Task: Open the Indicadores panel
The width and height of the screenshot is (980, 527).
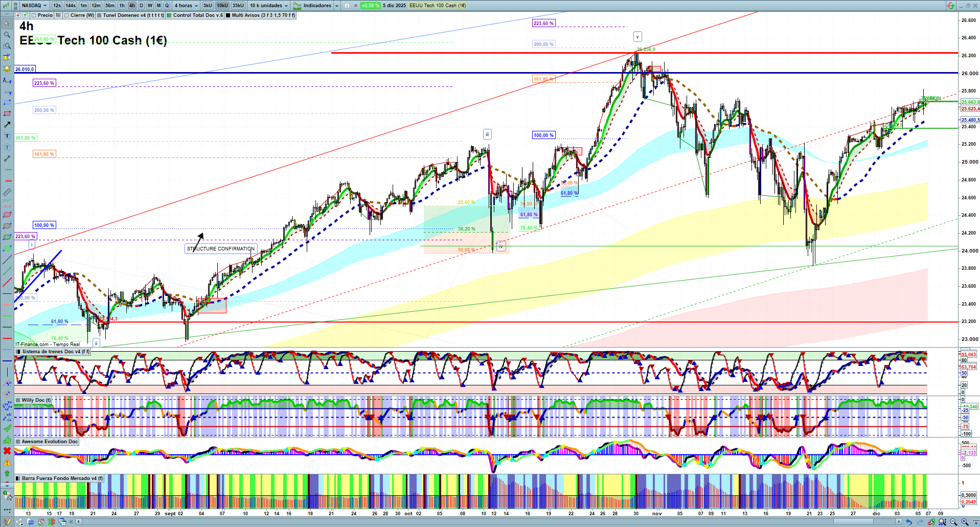Action: click(x=312, y=6)
